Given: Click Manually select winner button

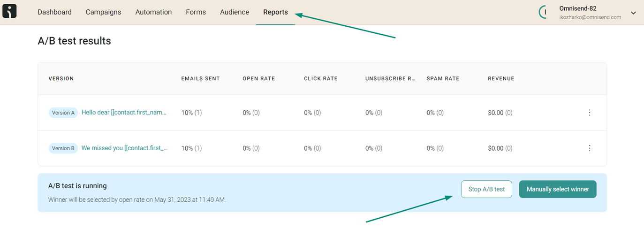Looking at the screenshot, I should pos(557,189).
